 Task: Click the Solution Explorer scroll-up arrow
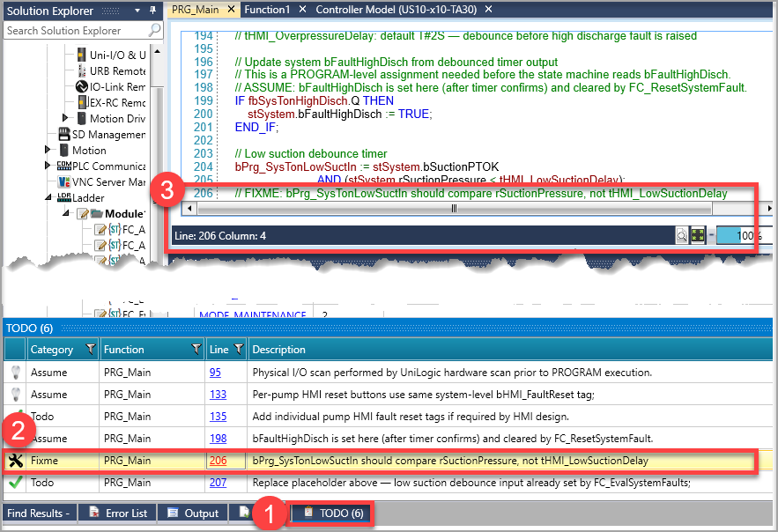[x=158, y=51]
